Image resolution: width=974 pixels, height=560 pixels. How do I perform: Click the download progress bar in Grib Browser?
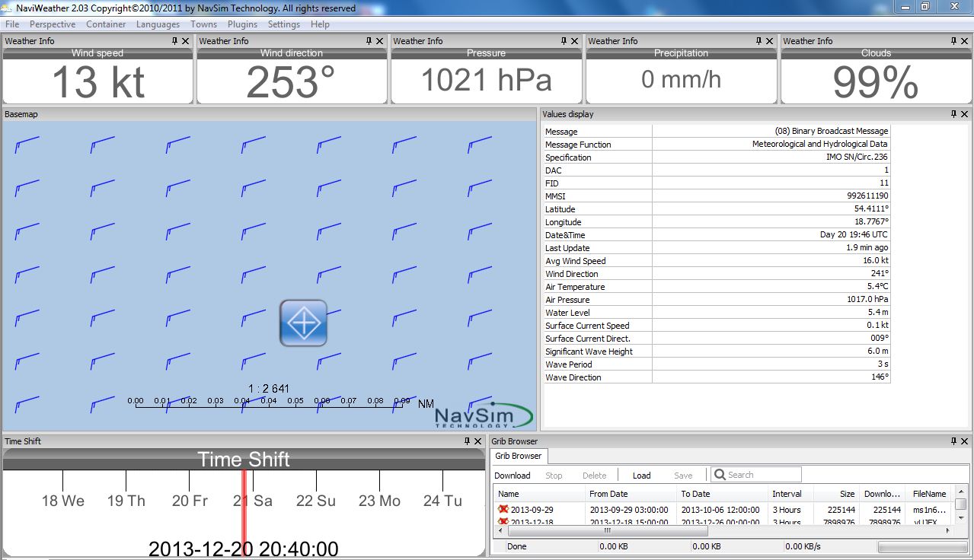(923, 546)
